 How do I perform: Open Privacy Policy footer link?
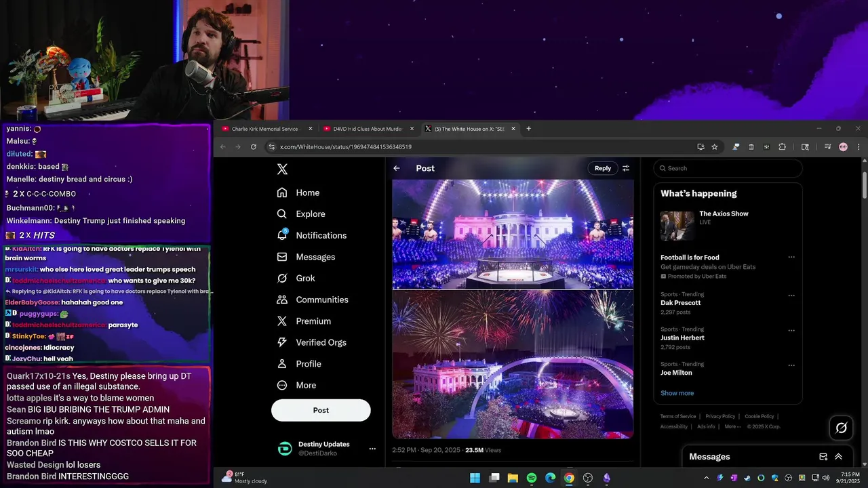click(x=720, y=416)
